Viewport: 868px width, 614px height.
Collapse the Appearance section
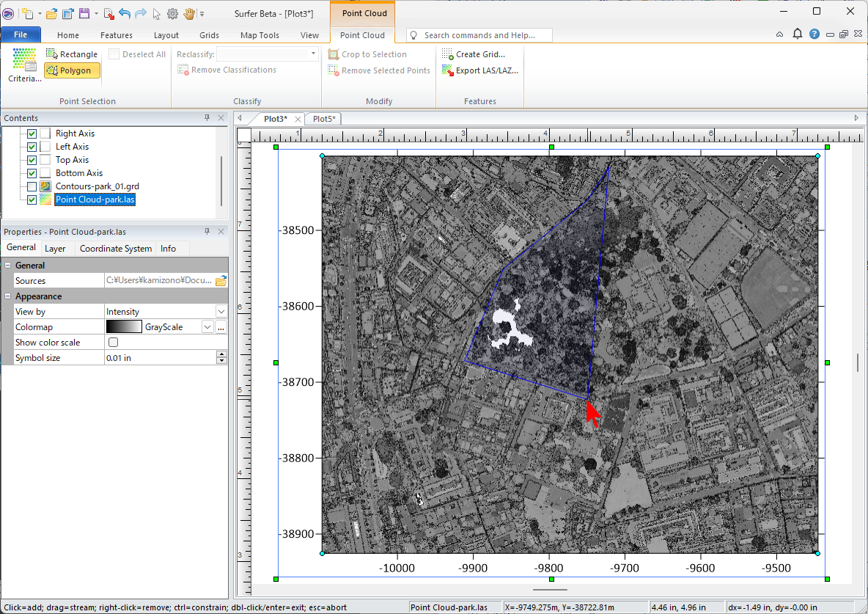[x=8, y=296]
